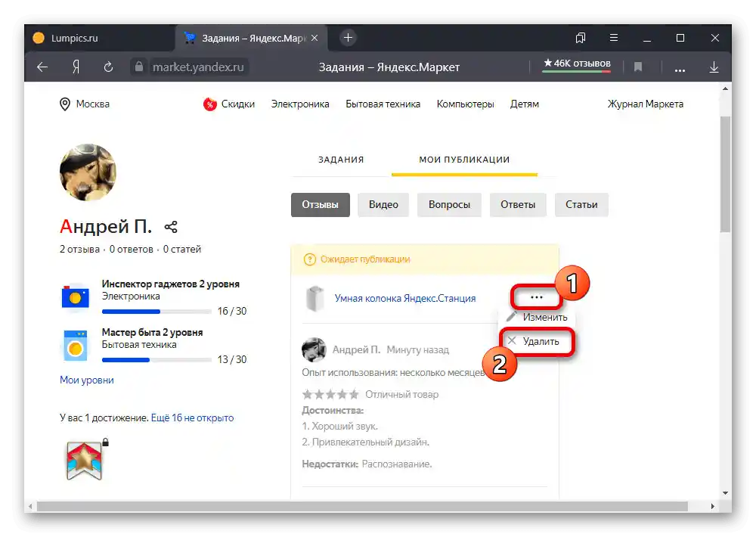Open the review three-dot options menu
756x537 pixels.
(536, 297)
